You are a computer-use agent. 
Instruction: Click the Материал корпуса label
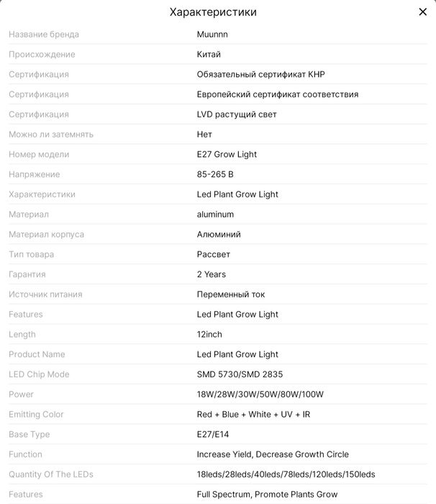(46, 234)
